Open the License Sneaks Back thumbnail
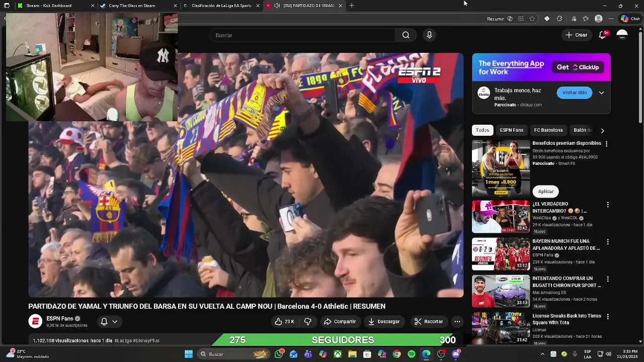The width and height of the screenshot is (644, 362). click(x=501, y=328)
